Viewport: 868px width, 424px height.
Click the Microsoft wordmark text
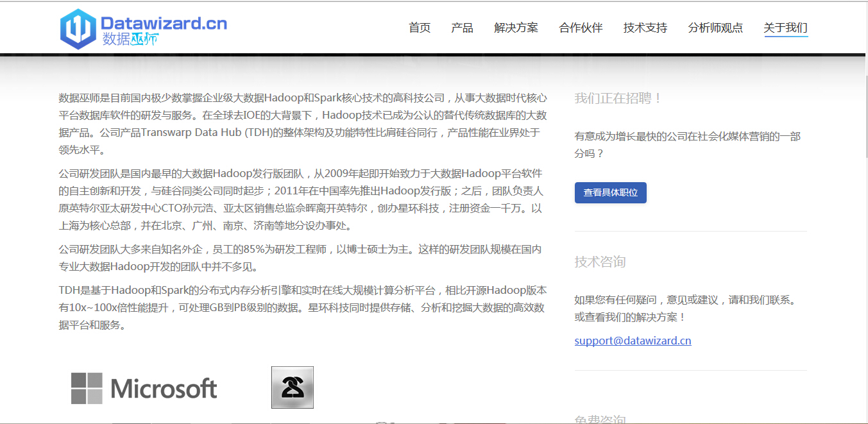point(164,389)
